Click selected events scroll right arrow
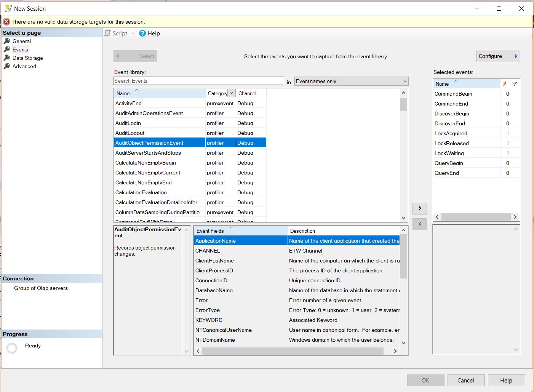Screen dimensions: 534x392 pos(515,217)
